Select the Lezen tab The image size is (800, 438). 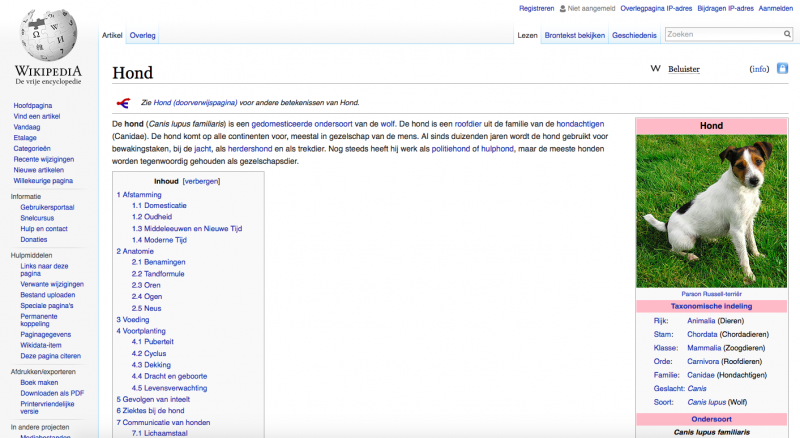(528, 35)
